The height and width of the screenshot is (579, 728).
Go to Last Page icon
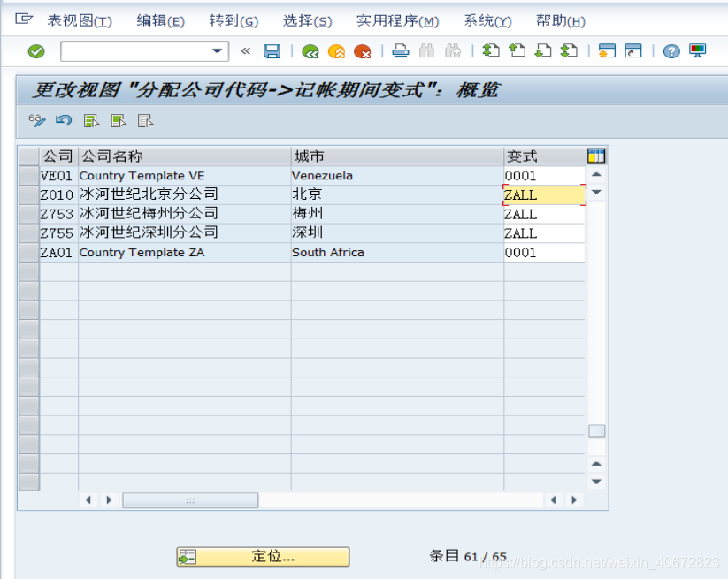point(569,50)
